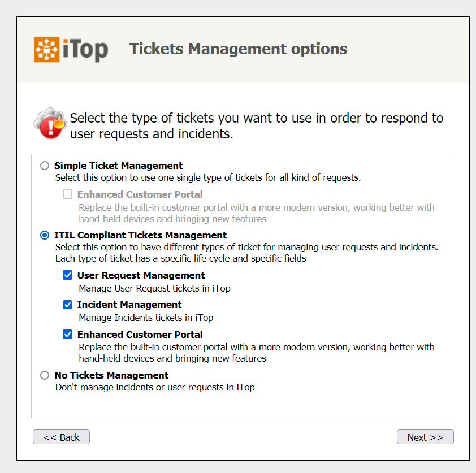Disable Enhanced Customer Portal under ITIL
The width and height of the screenshot is (476, 473).
click(68, 335)
